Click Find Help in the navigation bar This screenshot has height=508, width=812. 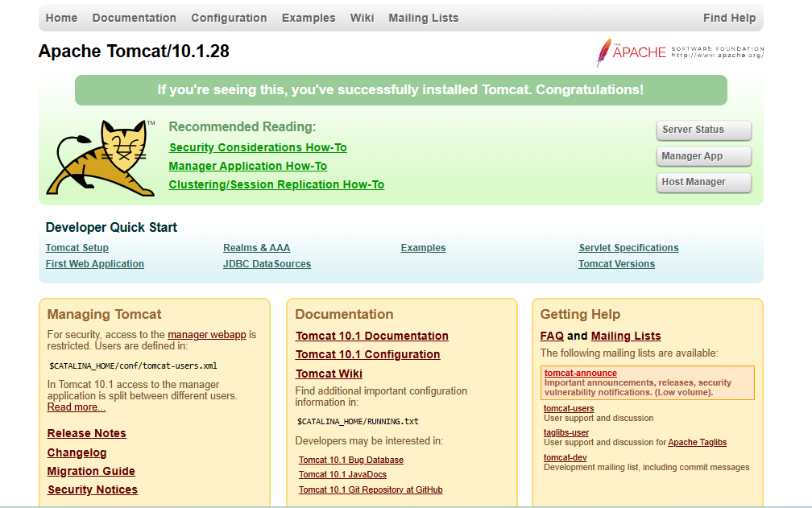[x=729, y=18]
